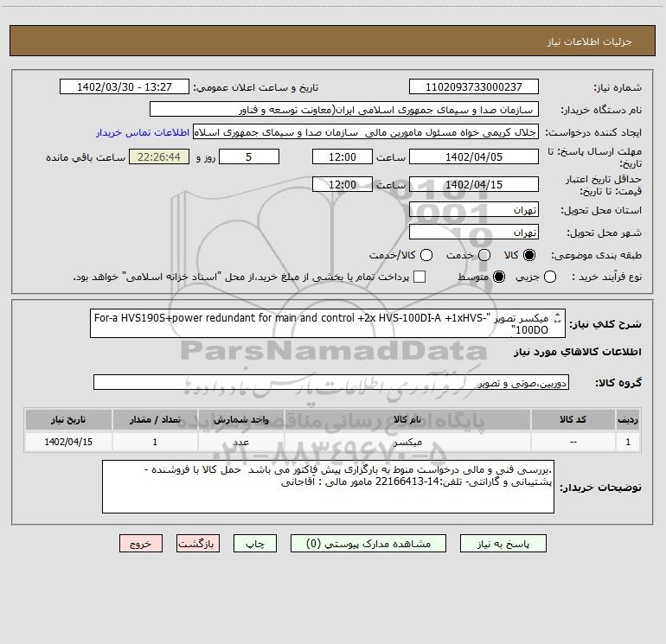The image size is (666, 644).
Task: Open اطلاعات تماس خریدار link
Action: (x=143, y=132)
